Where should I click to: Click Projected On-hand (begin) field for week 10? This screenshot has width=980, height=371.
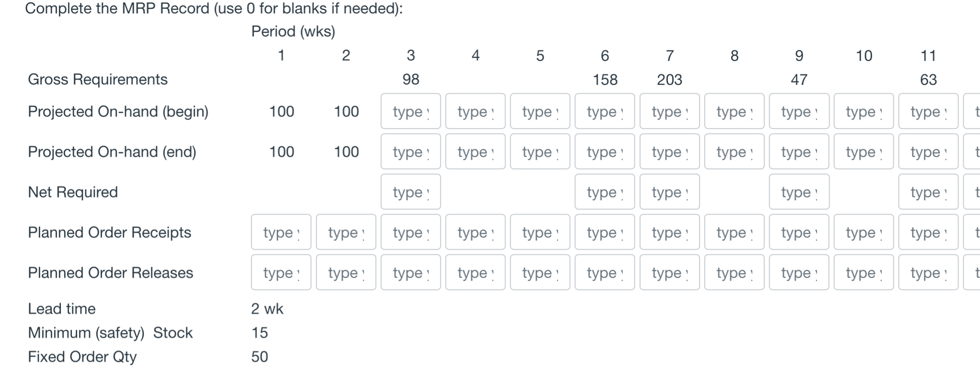pos(864,111)
